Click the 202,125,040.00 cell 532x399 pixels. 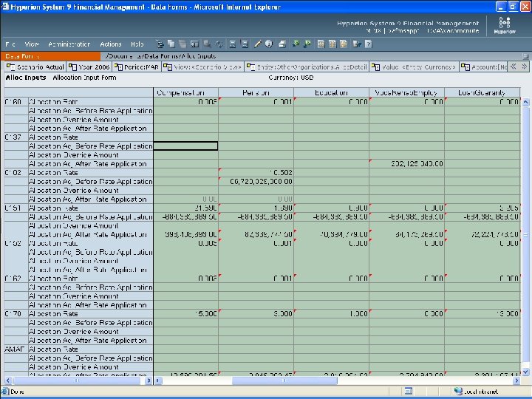point(406,163)
